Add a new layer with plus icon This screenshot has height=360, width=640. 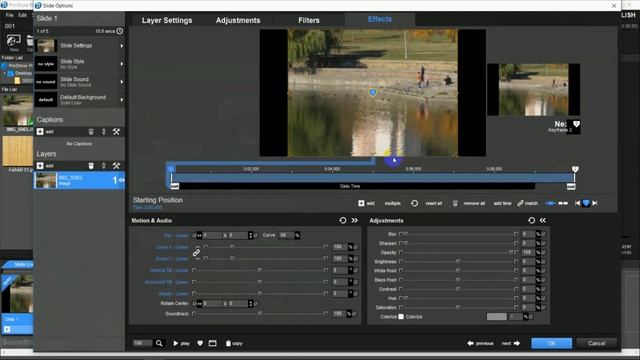[x=40, y=166]
